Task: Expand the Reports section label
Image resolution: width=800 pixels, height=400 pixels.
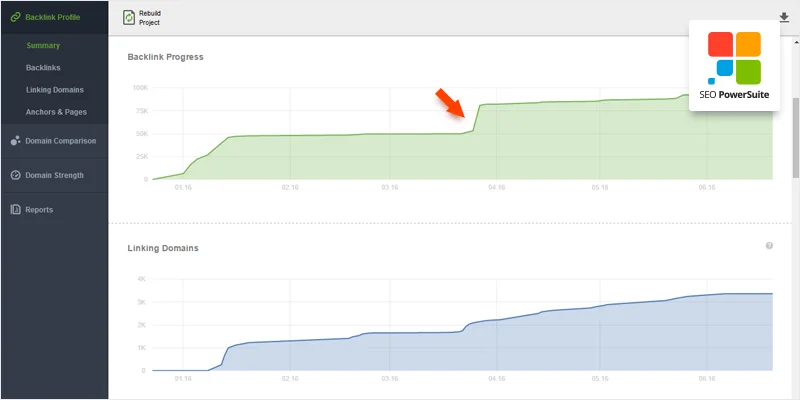Action: click(x=39, y=209)
